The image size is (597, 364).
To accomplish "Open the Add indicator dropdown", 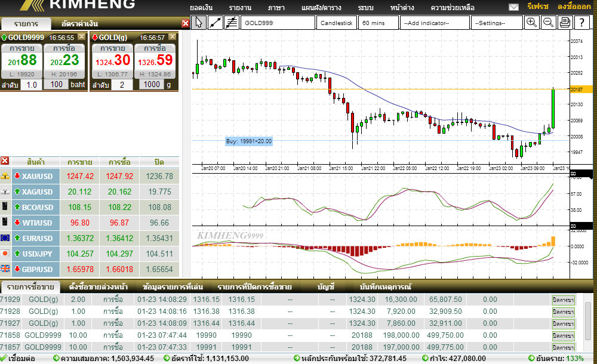I will click(435, 23).
